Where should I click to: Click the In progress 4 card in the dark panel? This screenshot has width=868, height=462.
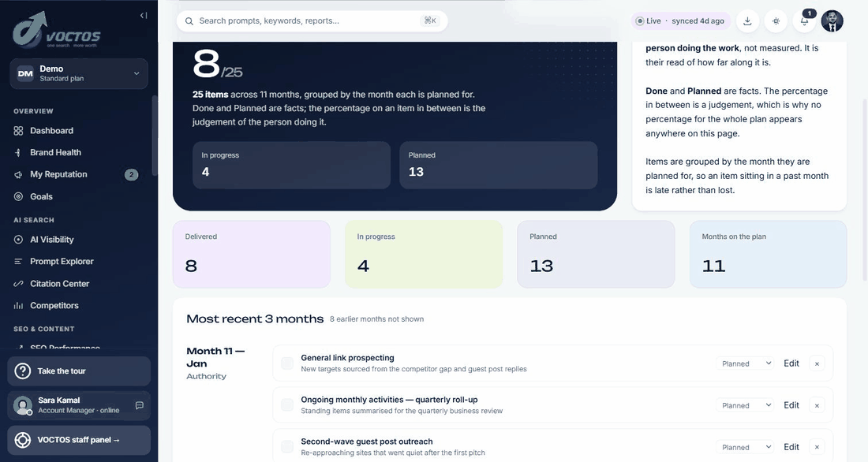(292, 165)
